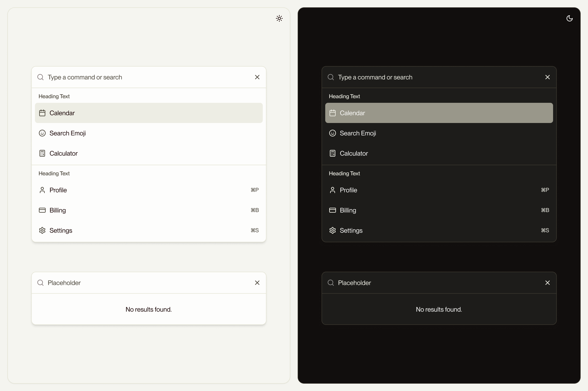Open Calculator text in the dark palette
588x391 pixels.
(x=354, y=153)
